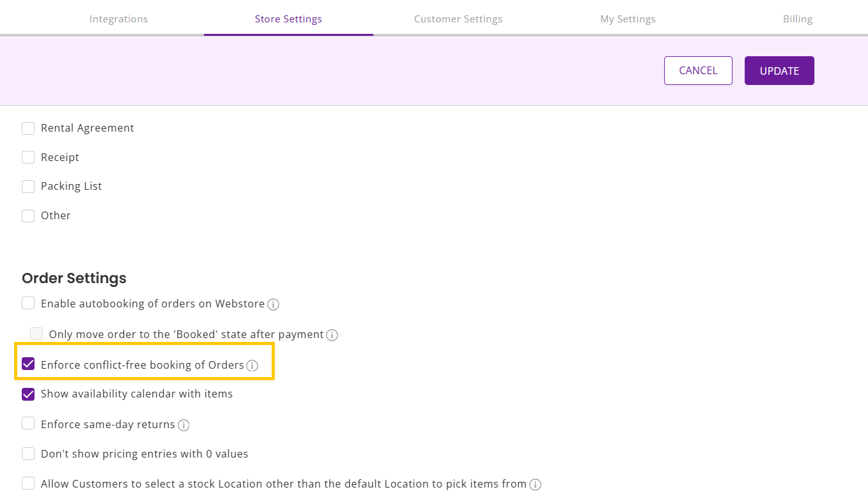Enable autobooking of orders on Webstore
868x501 pixels.
click(x=28, y=304)
